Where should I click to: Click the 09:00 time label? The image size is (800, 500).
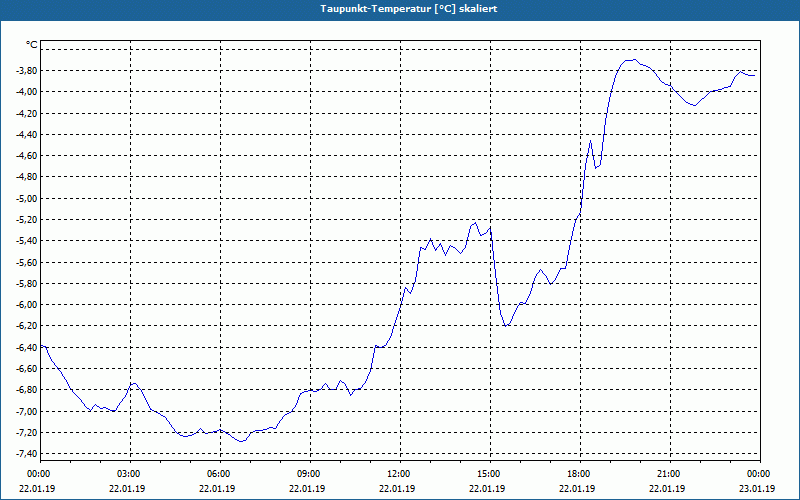coord(310,474)
